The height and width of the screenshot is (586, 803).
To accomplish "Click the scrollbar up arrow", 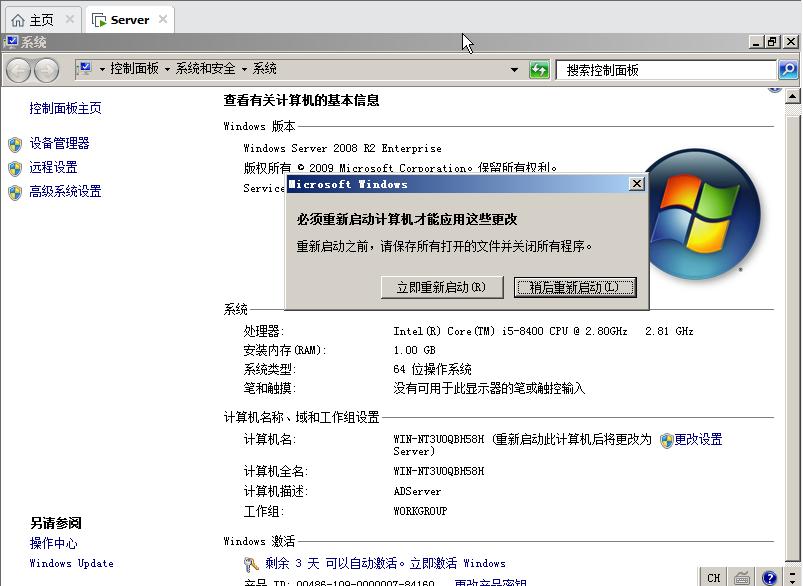I will tap(792, 96).
